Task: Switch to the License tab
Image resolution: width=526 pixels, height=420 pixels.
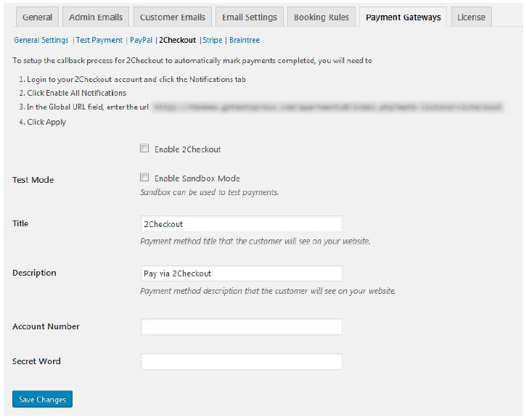Action: [471, 17]
